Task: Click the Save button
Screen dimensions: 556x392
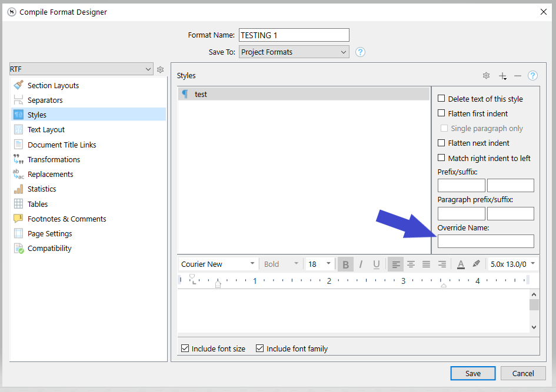Action: [x=473, y=373]
